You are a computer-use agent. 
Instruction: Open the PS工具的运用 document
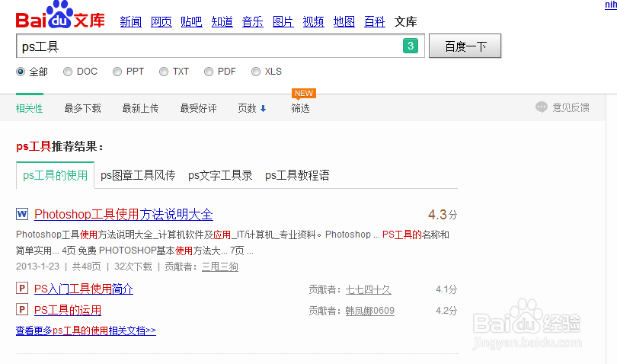tap(68, 310)
